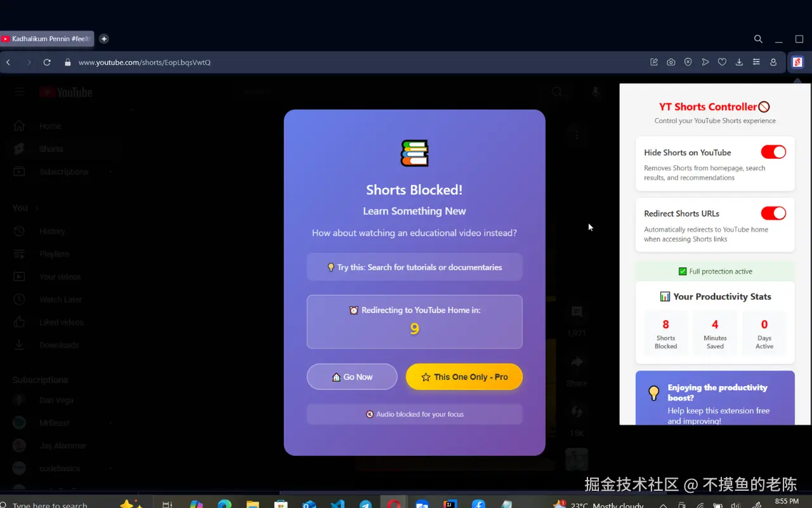Click the send flow arrow icon

coord(705,62)
